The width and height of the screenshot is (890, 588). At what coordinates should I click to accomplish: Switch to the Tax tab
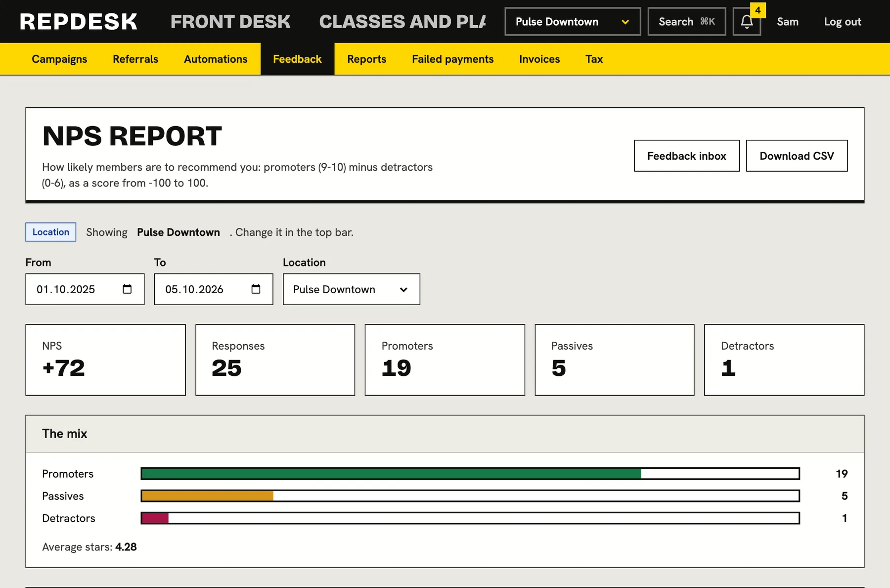point(594,59)
